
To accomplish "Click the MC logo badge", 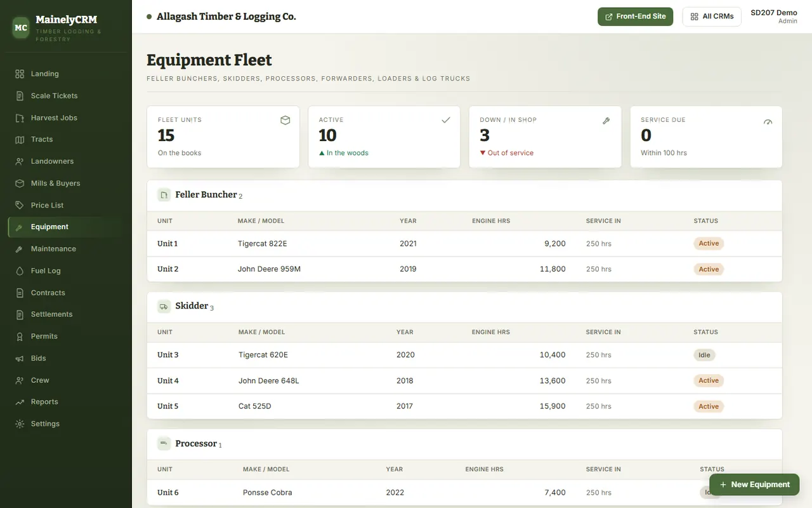I will [21, 28].
